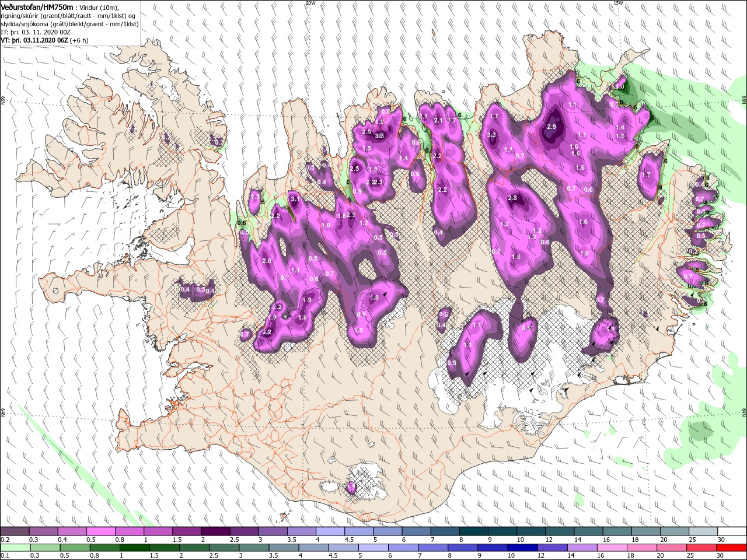Image resolution: width=747 pixels, height=560 pixels.
Task: Select the rain scale swatch between 14 and 16
Action: (584, 547)
